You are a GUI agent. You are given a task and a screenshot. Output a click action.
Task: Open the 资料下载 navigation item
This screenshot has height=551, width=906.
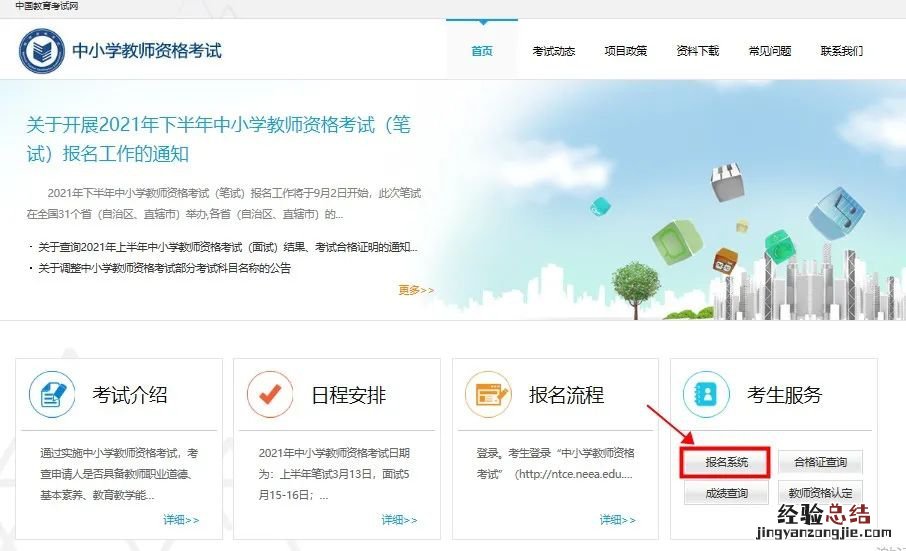pyautogui.click(x=698, y=51)
